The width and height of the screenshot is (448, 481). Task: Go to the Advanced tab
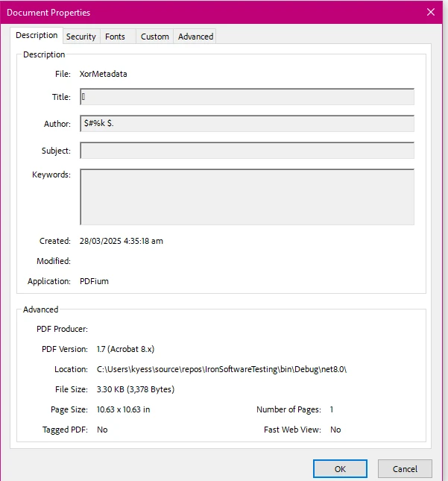click(195, 37)
